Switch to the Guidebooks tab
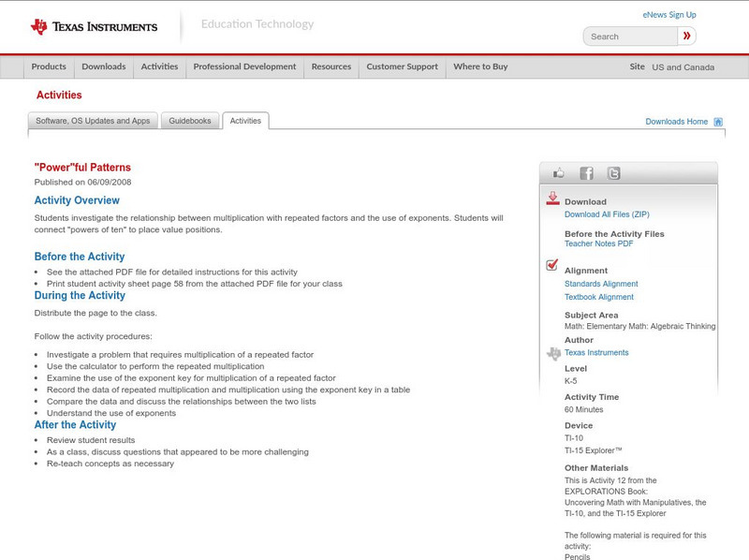This screenshot has height=560, width=749. point(190,121)
